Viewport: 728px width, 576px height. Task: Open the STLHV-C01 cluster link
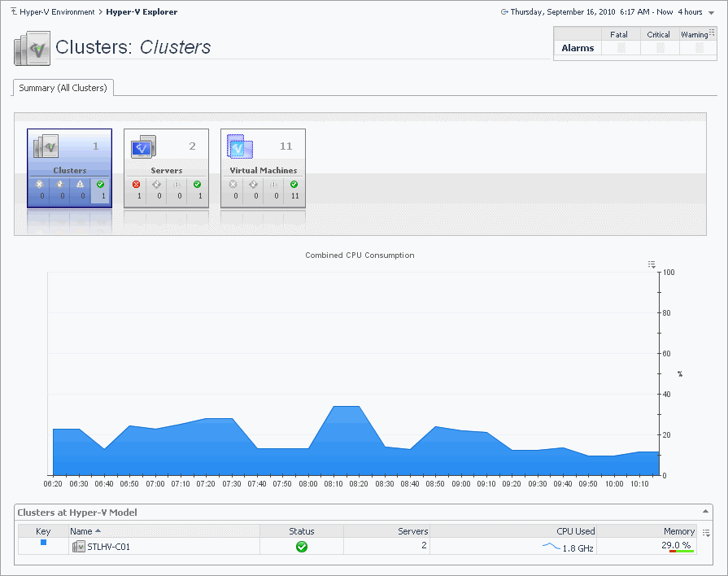pos(108,547)
